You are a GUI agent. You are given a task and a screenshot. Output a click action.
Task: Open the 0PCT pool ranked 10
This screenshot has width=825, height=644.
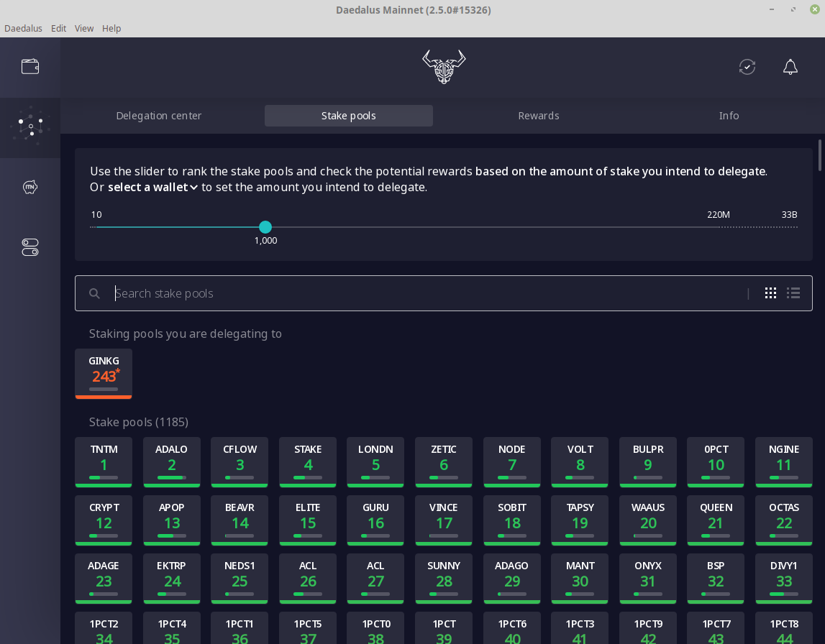[716, 462]
